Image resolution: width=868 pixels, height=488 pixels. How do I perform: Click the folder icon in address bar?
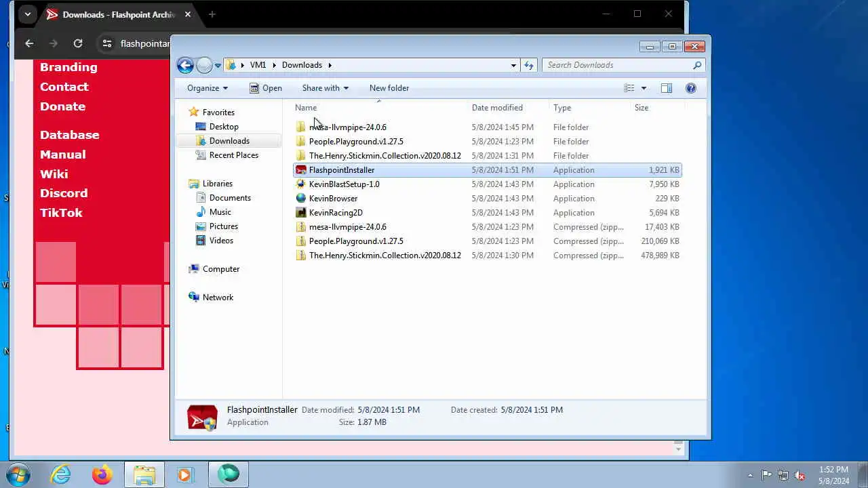(x=231, y=65)
